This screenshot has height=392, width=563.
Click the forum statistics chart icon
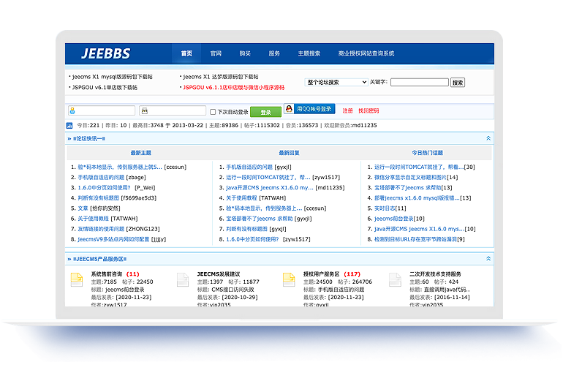point(70,125)
